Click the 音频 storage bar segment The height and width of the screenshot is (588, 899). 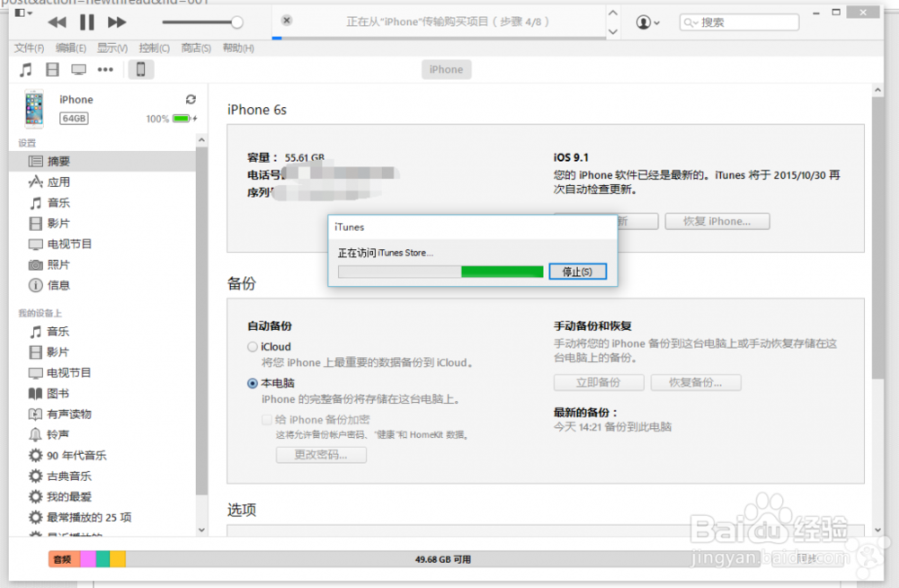click(64, 559)
